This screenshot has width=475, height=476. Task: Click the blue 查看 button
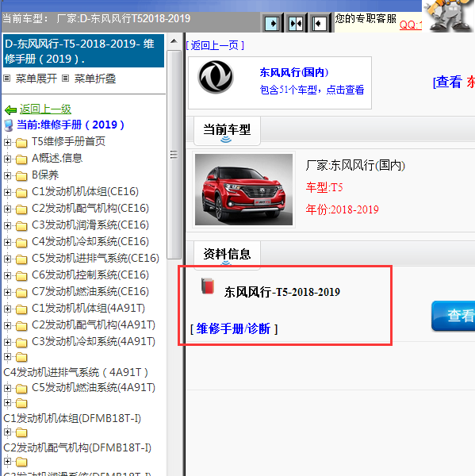(x=454, y=316)
